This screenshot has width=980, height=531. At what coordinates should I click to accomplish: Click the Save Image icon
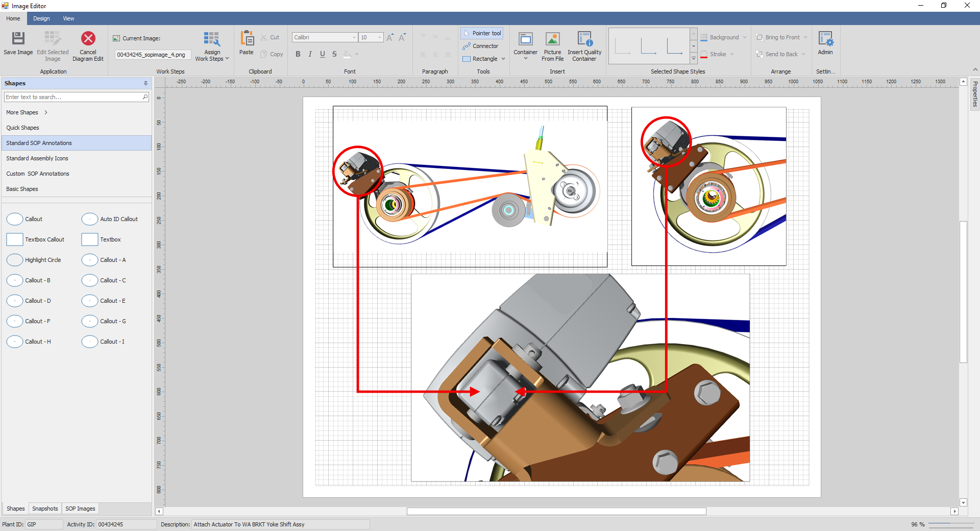tap(18, 39)
